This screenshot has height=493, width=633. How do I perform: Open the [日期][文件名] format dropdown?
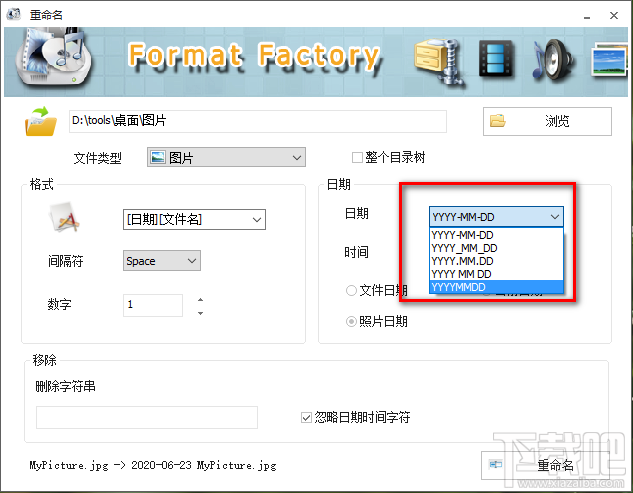click(x=194, y=219)
